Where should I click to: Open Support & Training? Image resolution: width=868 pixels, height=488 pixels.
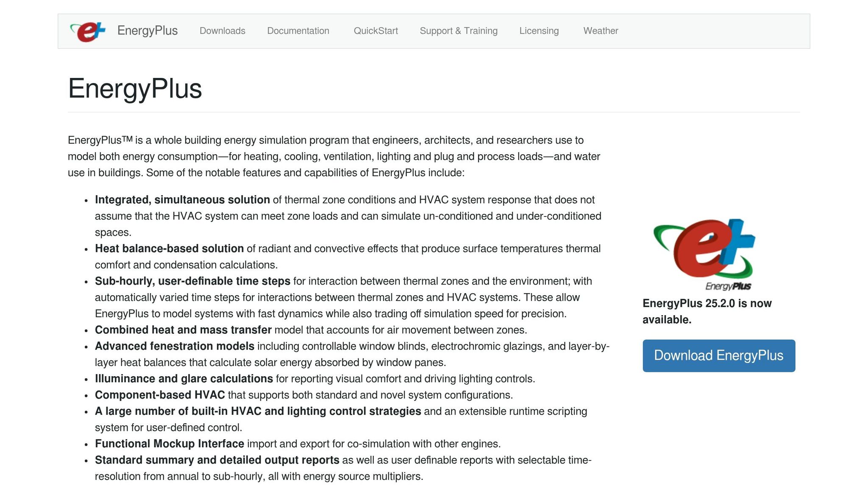[458, 30]
